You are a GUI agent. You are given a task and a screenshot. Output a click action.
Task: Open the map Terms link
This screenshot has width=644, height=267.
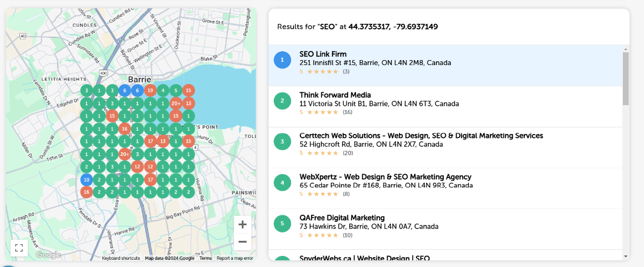[205, 258]
